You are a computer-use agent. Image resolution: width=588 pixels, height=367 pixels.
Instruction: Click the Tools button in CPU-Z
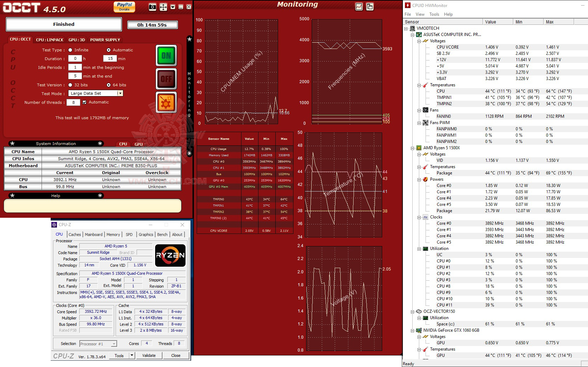tap(119, 355)
